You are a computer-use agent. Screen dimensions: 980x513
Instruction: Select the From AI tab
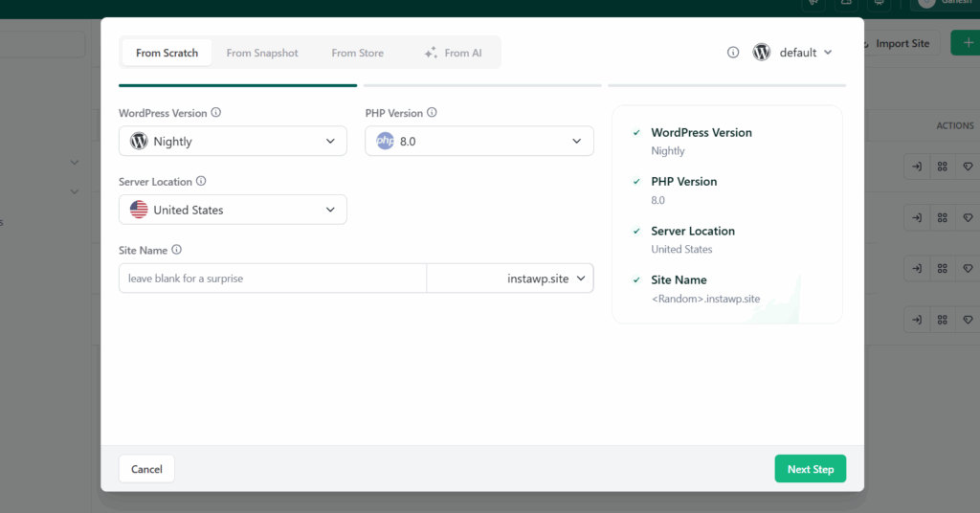tap(453, 53)
